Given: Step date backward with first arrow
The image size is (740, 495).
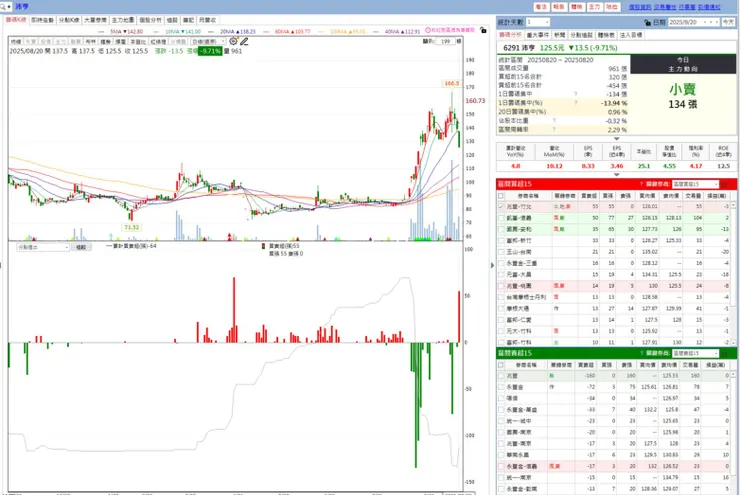Looking at the screenshot, I should click(705, 22).
